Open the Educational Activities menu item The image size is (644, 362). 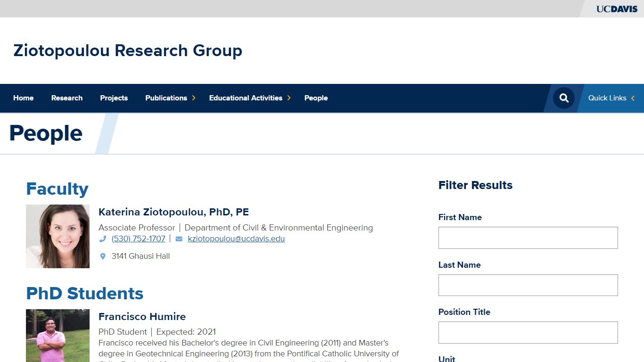pos(246,98)
